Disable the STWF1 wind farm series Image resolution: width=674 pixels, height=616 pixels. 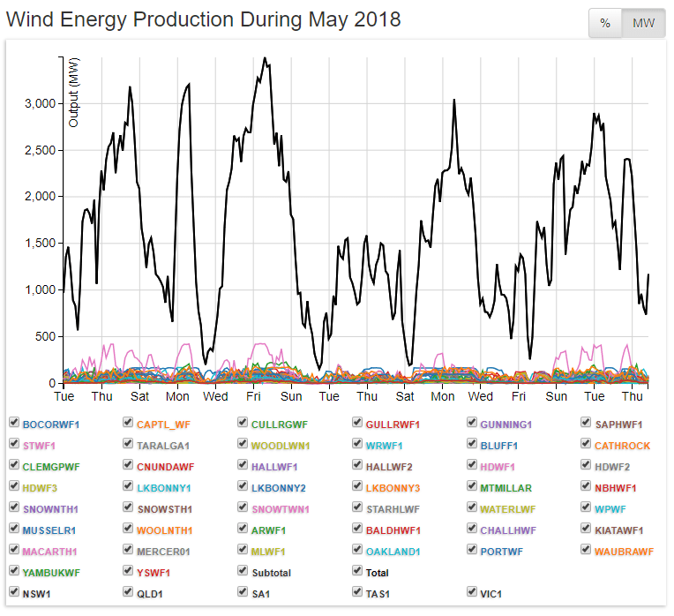(15, 445)
